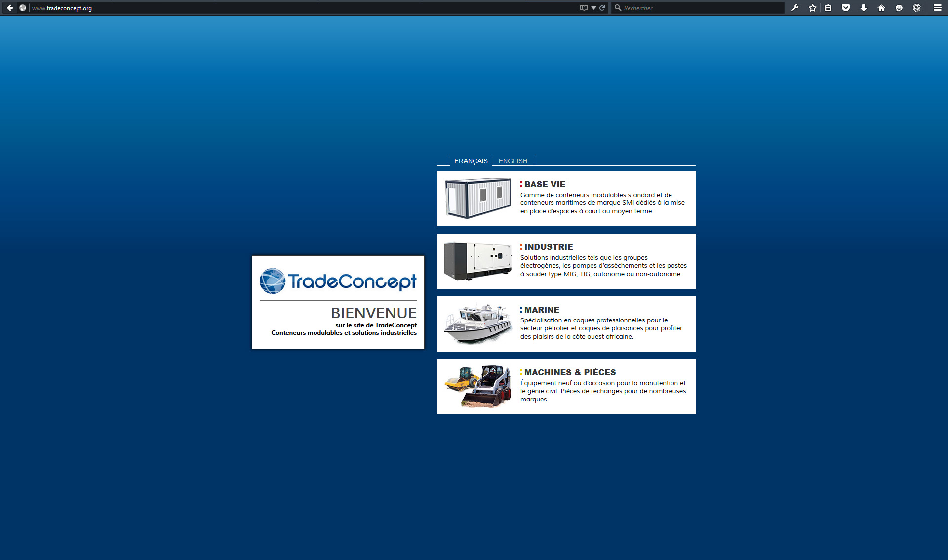Viewport: 948px width, 560px height.
Task: Go back with the browser back arrow
Action: [10, 8]
